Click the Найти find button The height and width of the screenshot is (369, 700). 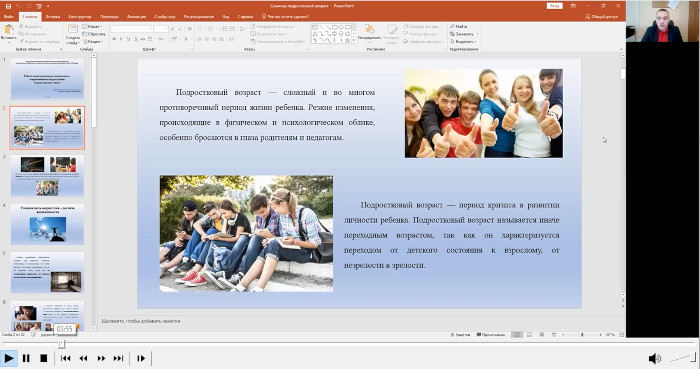pos(459,27)
